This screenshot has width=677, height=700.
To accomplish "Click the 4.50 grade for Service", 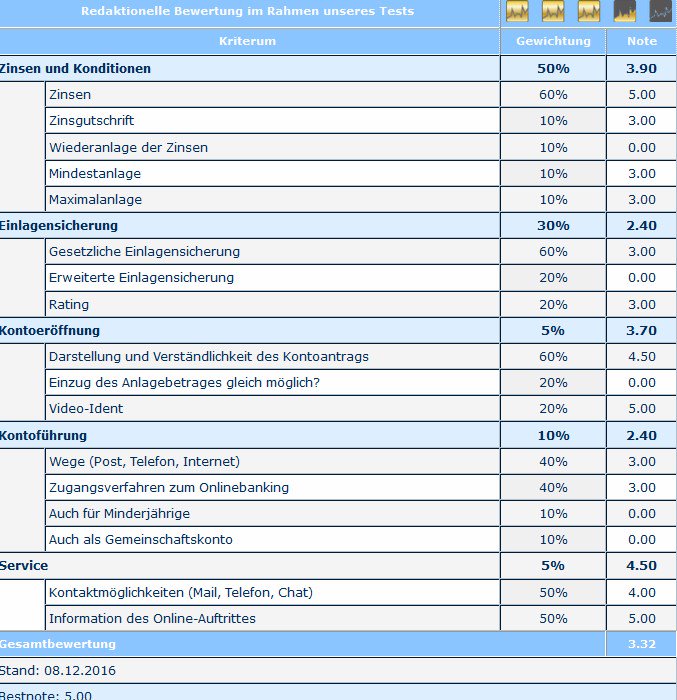I will 641,566.
